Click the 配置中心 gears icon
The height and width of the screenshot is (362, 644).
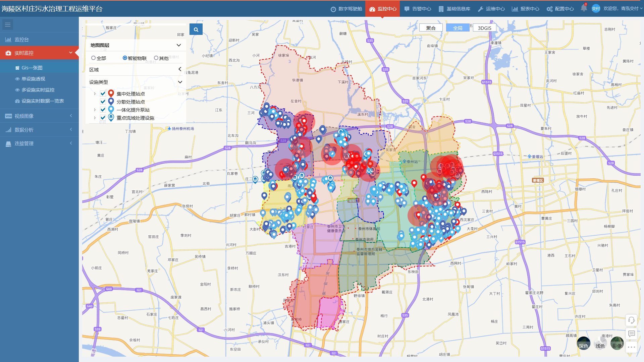click(x=549, y=9)
